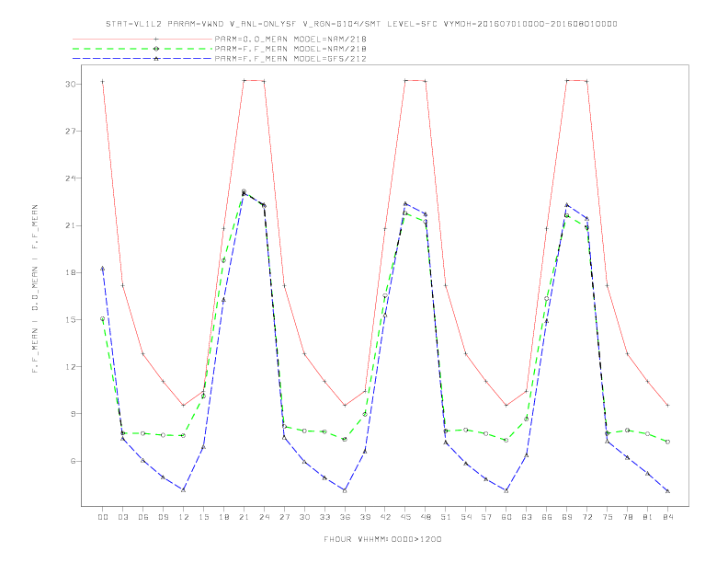The width and height of the screenshot is (728, 563).
Task: Click y-axis tick label 18
Action: [71, 272]
